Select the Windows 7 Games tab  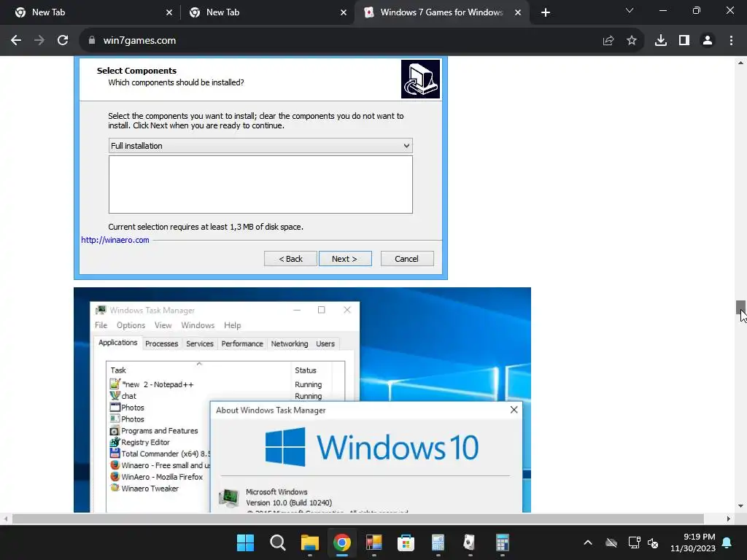click(x=441, y=12)
